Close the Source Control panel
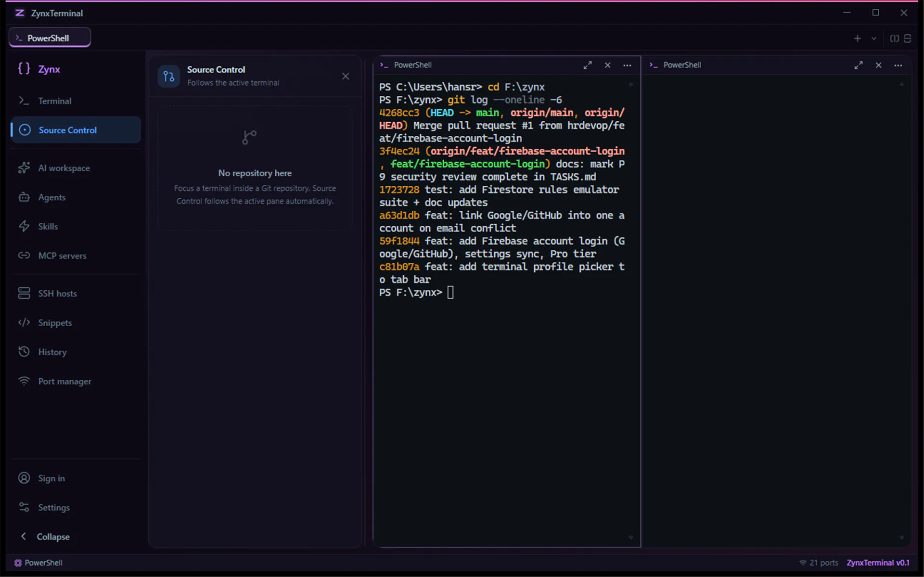This screenshot has width=924, height=577. tap(346, 76)
